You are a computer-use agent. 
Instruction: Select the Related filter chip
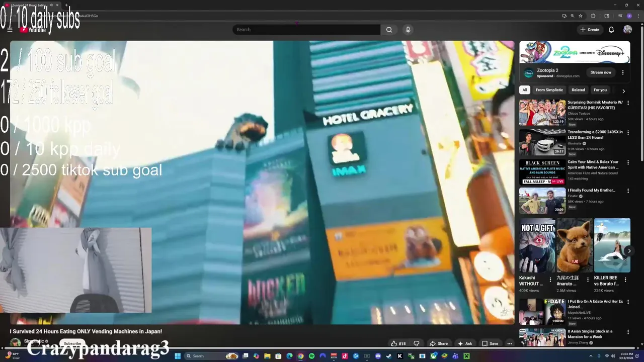click(578, 90)
